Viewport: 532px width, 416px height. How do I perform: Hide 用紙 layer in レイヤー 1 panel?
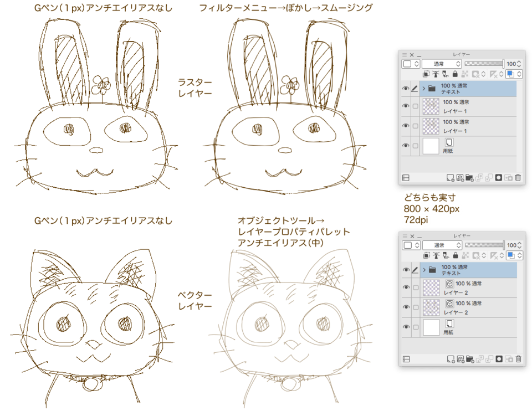[x=406, y=145]
